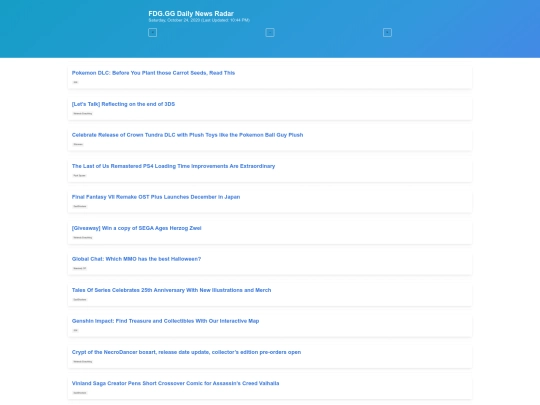The image size is (540, 405).
Task: Click the source tag under Crypt of NecroDancer headline
Action: click(x=83, y=361)
